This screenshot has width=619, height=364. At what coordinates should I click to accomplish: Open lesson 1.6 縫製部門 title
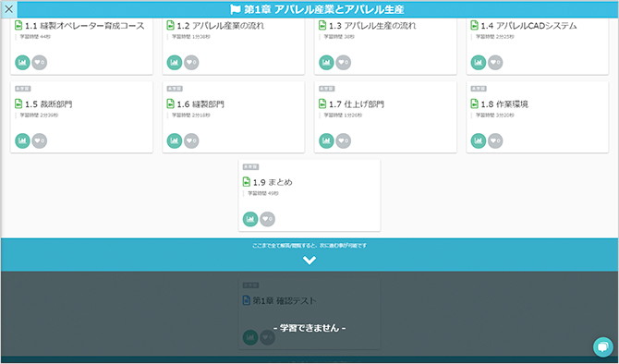coord(200,104)
